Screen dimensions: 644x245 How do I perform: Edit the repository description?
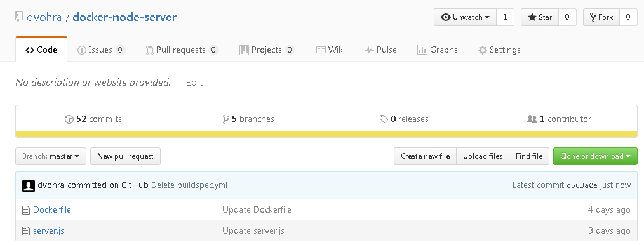click(x=194, y=83)
